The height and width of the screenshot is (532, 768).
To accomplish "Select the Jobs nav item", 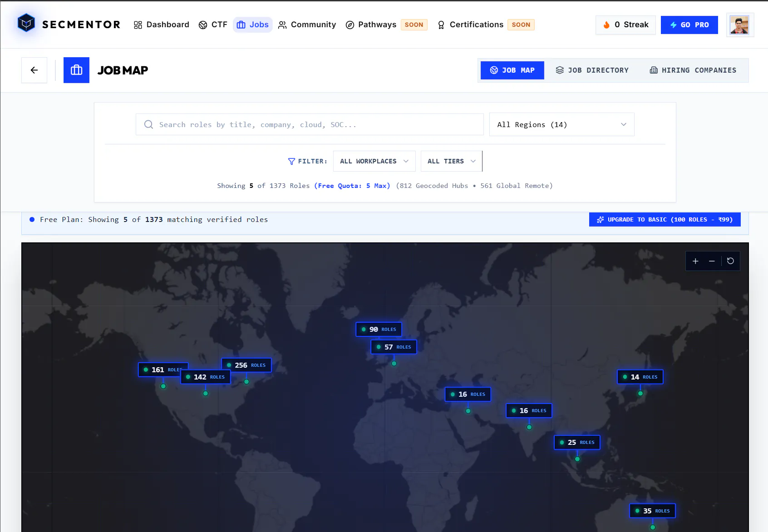I will 253,25.
